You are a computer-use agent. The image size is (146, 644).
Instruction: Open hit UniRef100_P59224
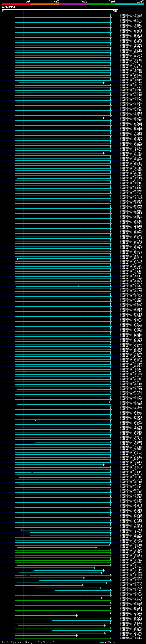click(131, 15)
